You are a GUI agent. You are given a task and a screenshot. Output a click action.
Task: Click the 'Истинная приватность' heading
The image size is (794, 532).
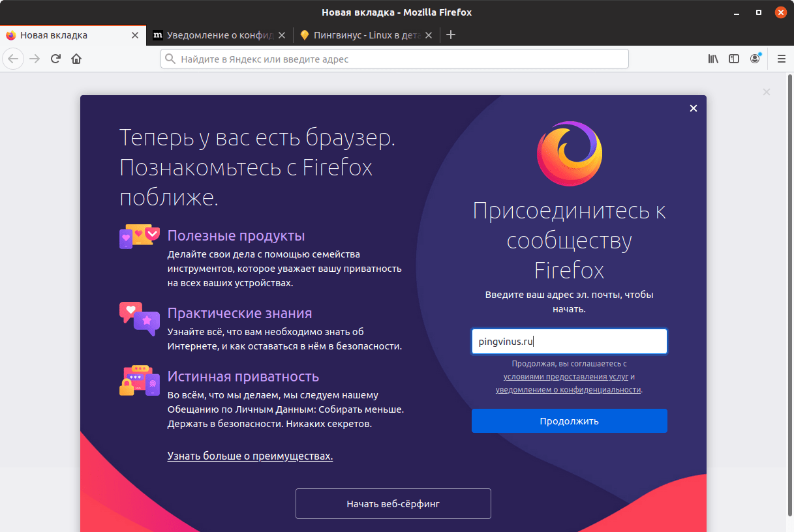tap(243, 376)
